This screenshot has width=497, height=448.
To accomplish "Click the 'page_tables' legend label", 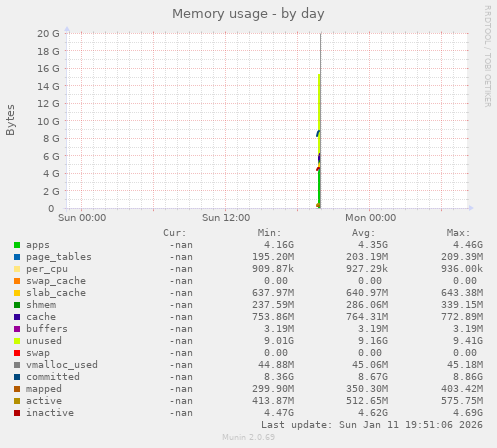I will tap(59, 257).
